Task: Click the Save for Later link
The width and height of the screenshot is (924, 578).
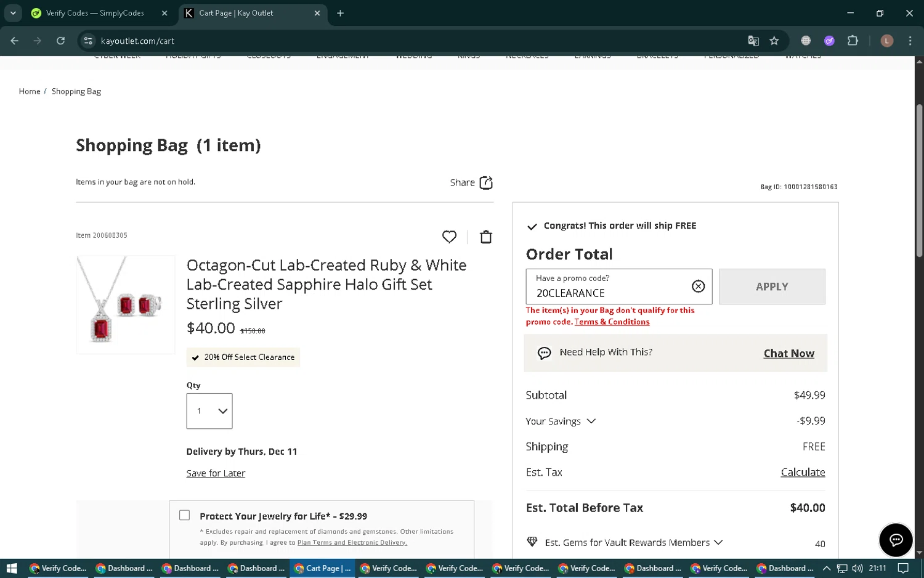Action: (216, 473)
